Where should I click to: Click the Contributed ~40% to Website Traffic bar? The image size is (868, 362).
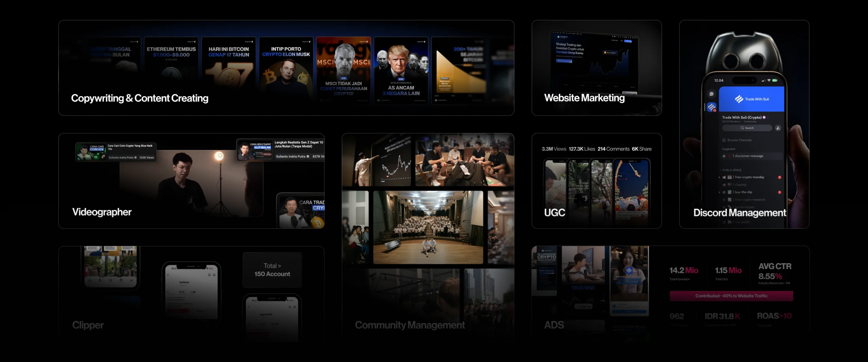731,296
